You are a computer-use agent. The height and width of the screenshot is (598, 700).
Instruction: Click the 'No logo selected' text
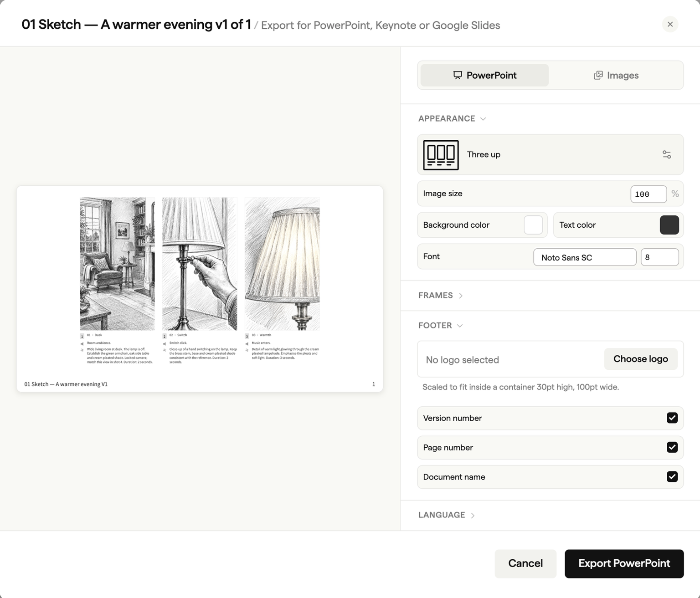click(x=462, y=360)
